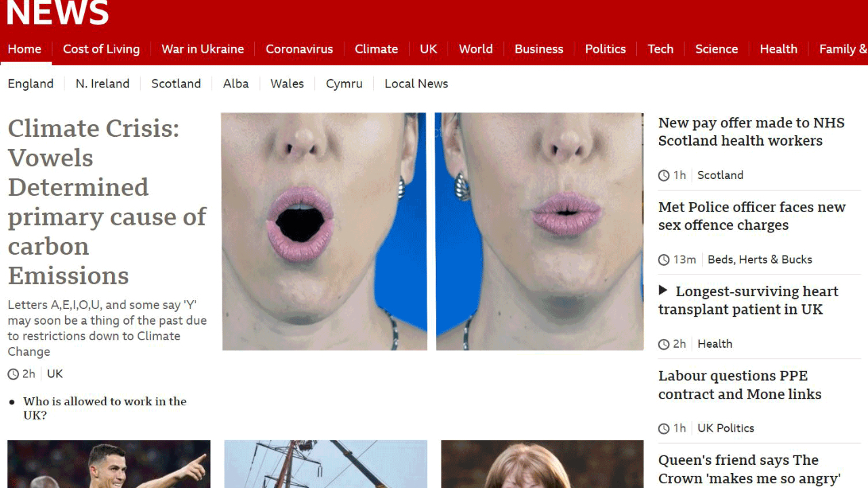Open the Health tag under transplant story
This screenshot has height=488, width=868.
[x=715, y=344]
